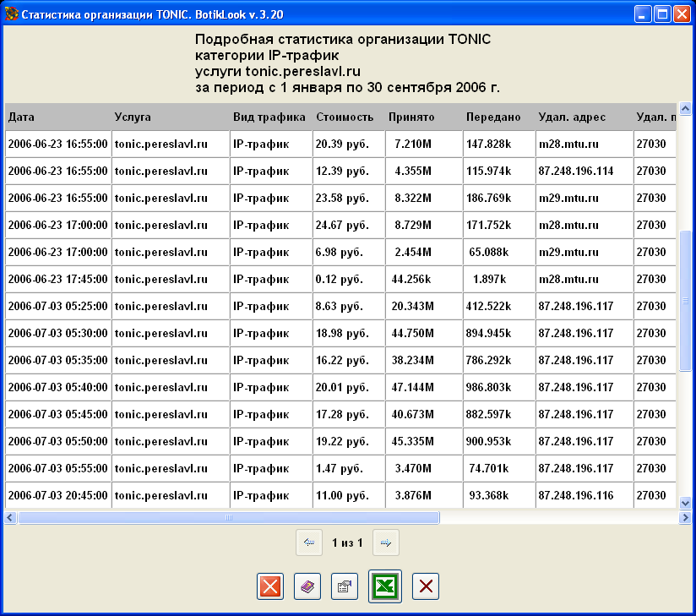696x616 pixels.
Task: Select the cost cell "0.12 руб."
Action: point(349,280)
